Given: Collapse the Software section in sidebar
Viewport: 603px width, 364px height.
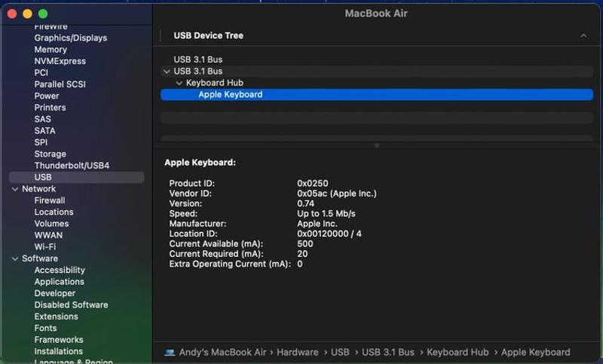Looking at the screenshot, I should point(15,258).
